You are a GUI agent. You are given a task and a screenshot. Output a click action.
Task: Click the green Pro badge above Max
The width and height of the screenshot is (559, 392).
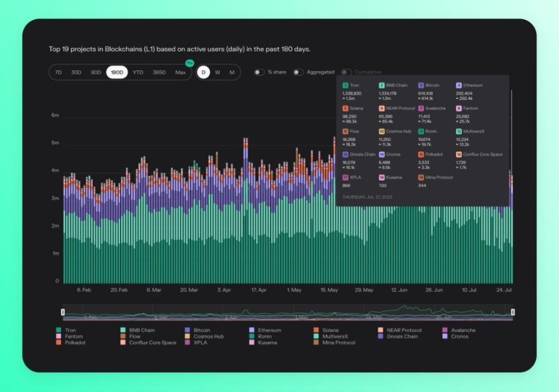coord(189,63)
